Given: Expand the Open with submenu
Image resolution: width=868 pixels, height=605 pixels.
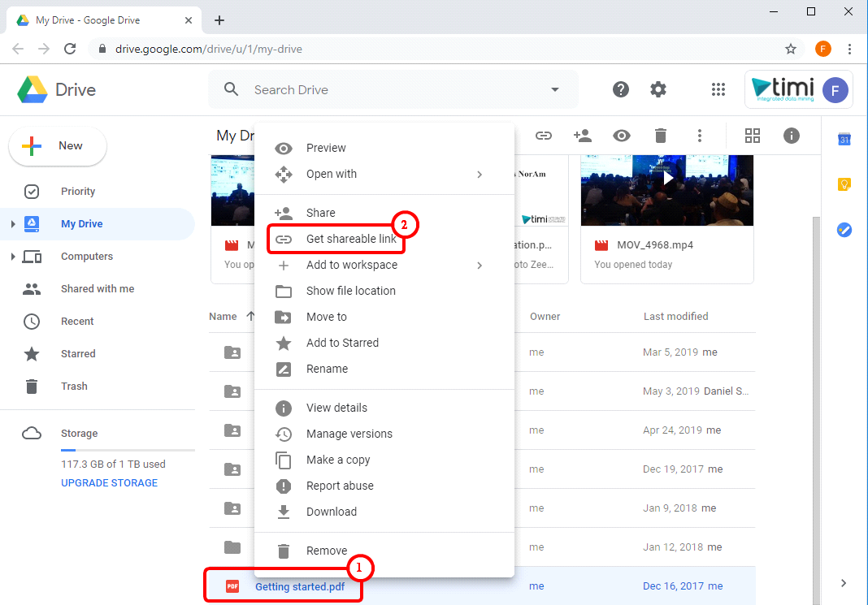Looking at the screenshot, I should 480,175.
